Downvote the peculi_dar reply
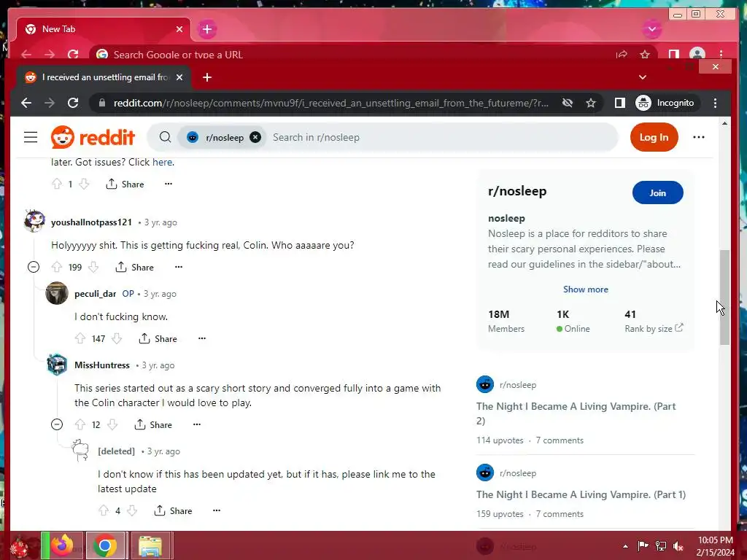747x560 pixels. click(117, 338)
